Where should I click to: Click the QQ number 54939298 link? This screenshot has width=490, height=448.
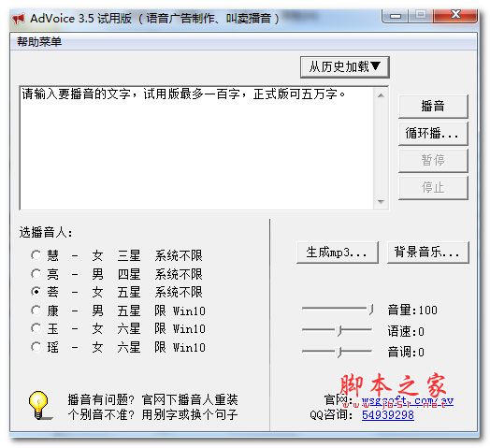point(388,415)
